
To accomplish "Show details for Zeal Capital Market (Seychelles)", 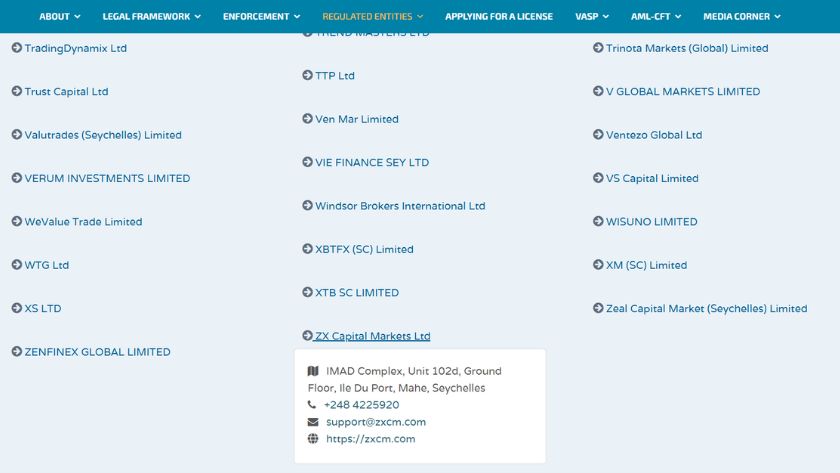I will click(x=706, y=309).
